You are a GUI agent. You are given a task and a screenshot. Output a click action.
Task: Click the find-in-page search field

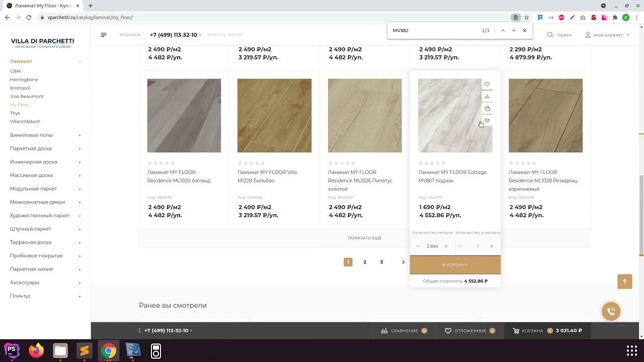(x=434, y=31)
